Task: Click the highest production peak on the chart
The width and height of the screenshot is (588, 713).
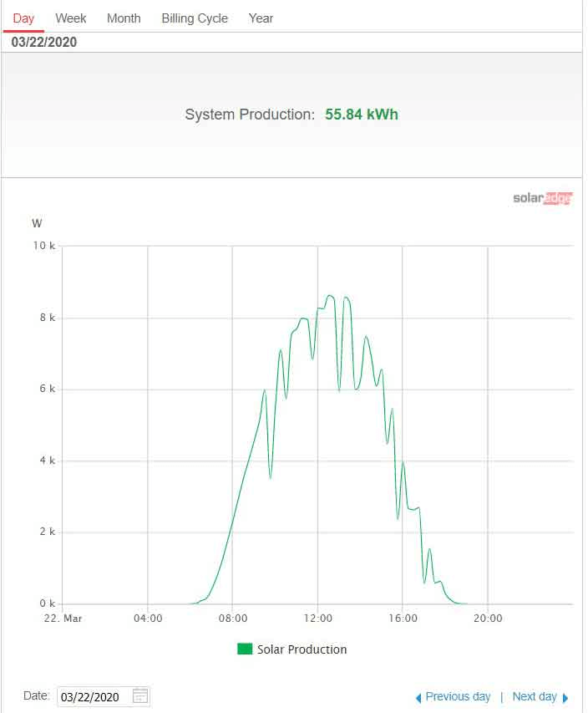Action: click(329, 295)
